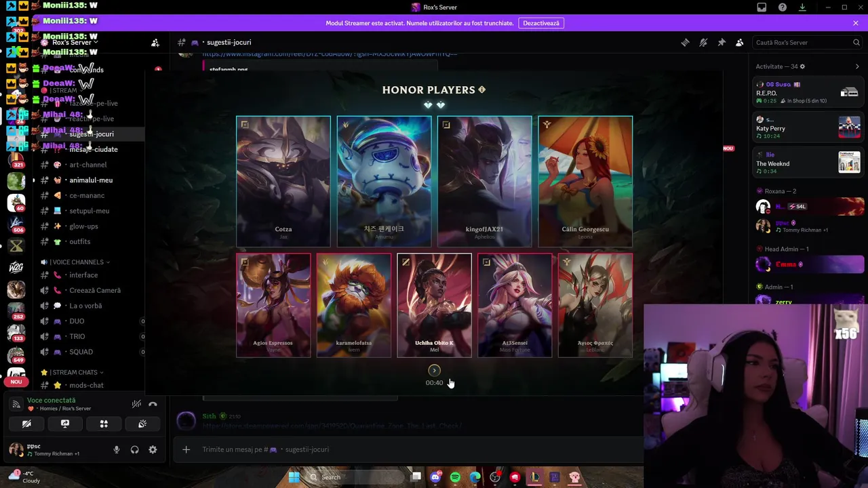
Task: Toggle noise suppression icon in voice panel
Action: tap(136, 404)
